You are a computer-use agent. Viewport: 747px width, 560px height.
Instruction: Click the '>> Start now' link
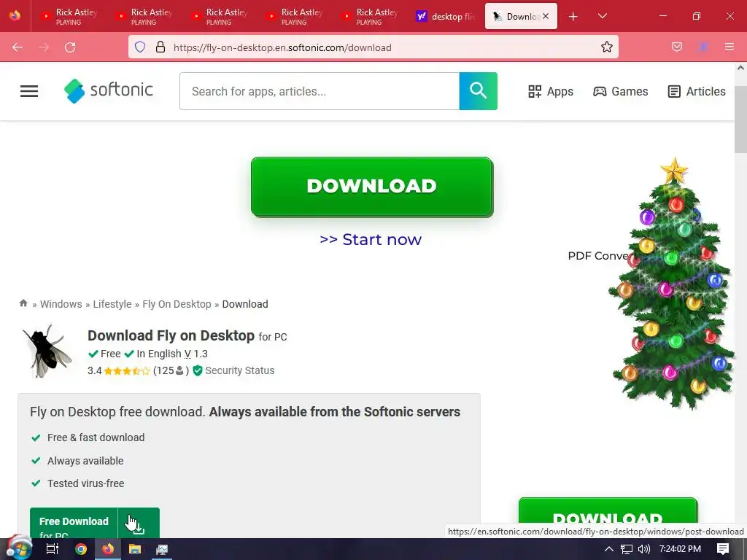371,239
